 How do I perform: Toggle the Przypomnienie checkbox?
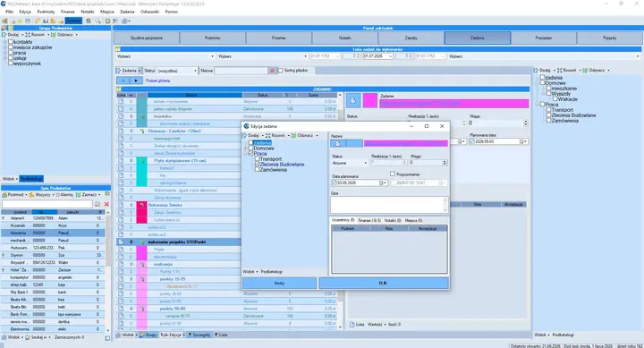pos(393,174)
